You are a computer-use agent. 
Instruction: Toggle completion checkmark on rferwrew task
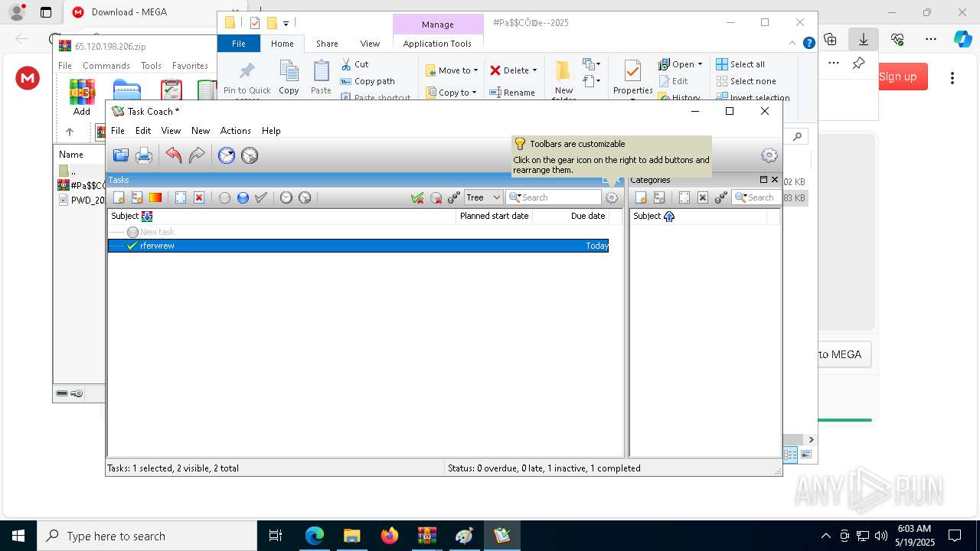[132, 246]
